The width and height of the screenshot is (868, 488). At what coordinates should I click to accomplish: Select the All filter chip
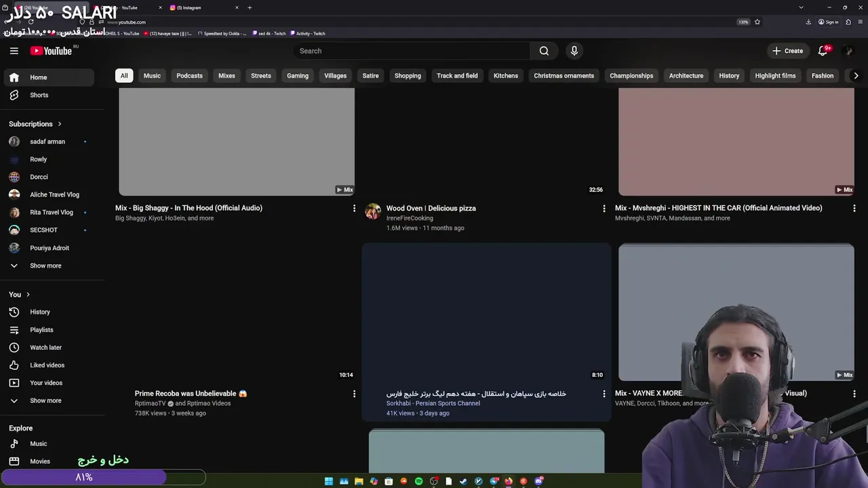tap(124, 76)
